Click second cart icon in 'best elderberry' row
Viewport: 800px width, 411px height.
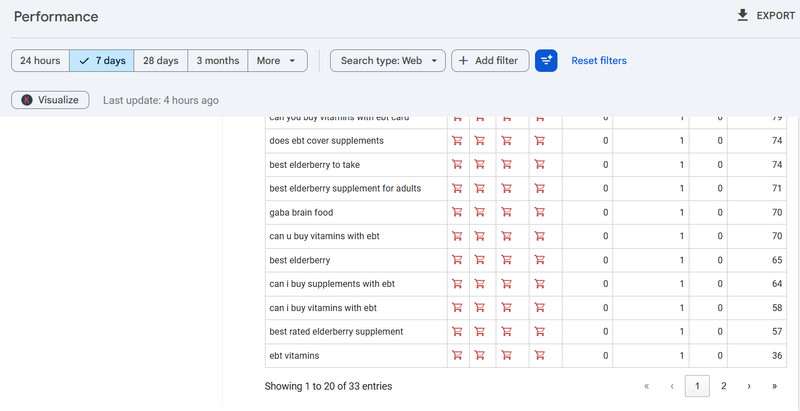[x=480, y=260]
